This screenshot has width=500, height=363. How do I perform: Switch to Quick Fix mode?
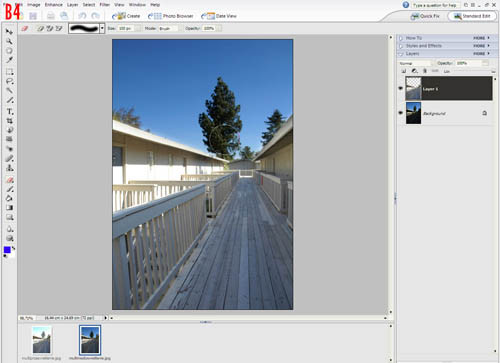[426, 16]
